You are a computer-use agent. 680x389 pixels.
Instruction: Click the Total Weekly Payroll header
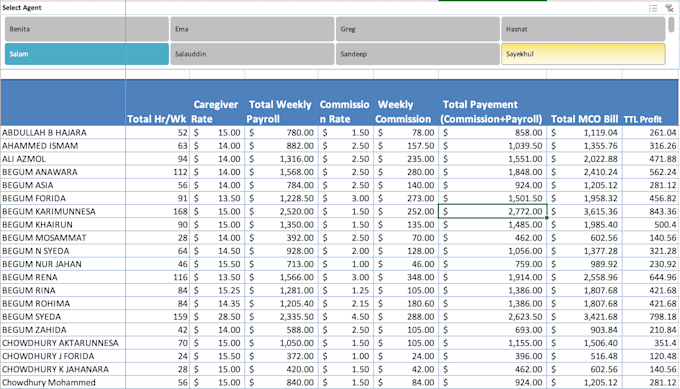tap(281, 103)
